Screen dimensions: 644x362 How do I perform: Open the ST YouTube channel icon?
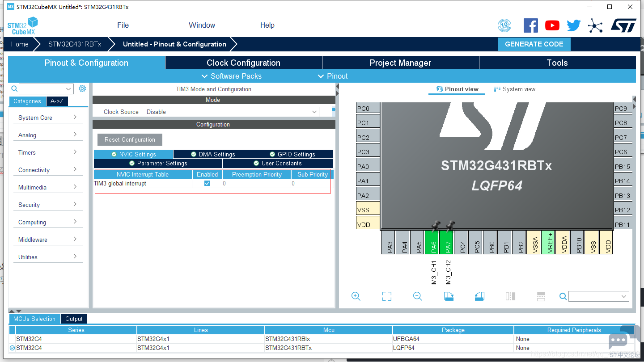(552, 25)
